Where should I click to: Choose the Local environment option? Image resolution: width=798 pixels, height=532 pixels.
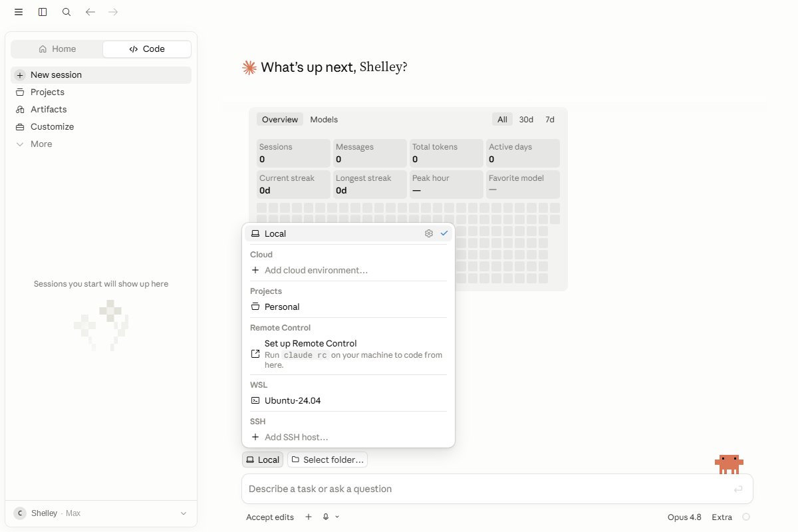pyautogui.click(x=348, y=233)
